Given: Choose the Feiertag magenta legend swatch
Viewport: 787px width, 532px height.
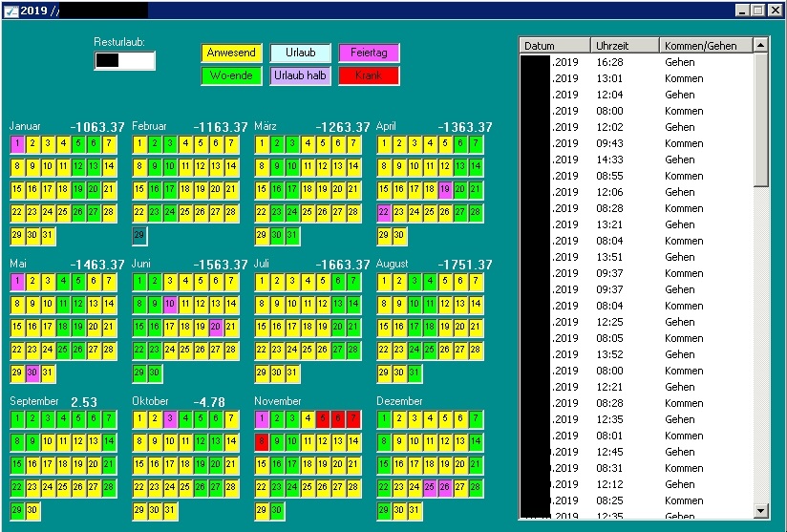Looking at the screenshot, I should tap(369, 53).
